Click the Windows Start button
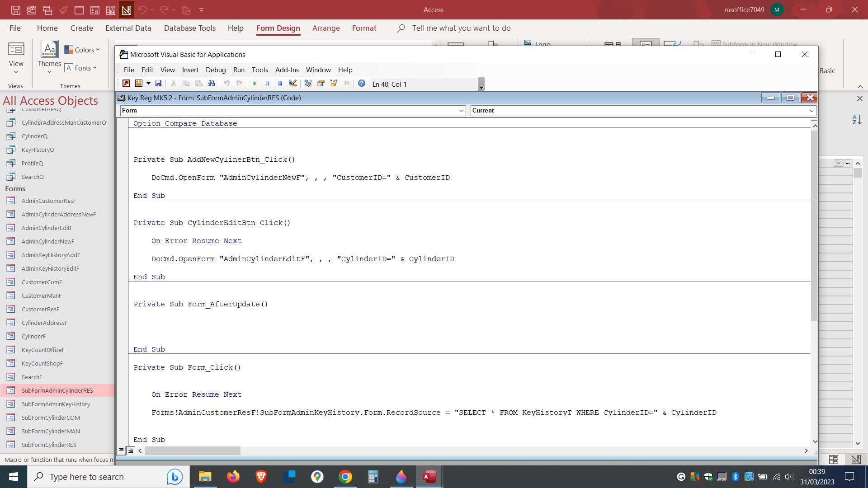 click(x=14, y=477)
